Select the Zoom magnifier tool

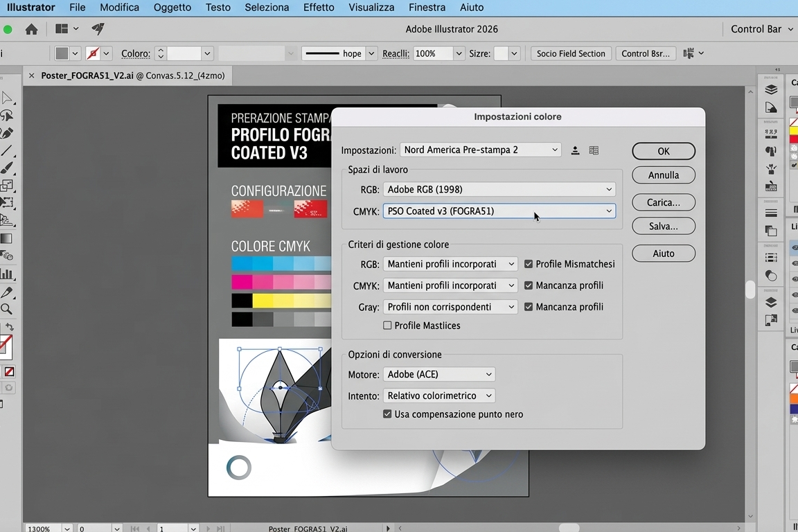pos(7,310)
